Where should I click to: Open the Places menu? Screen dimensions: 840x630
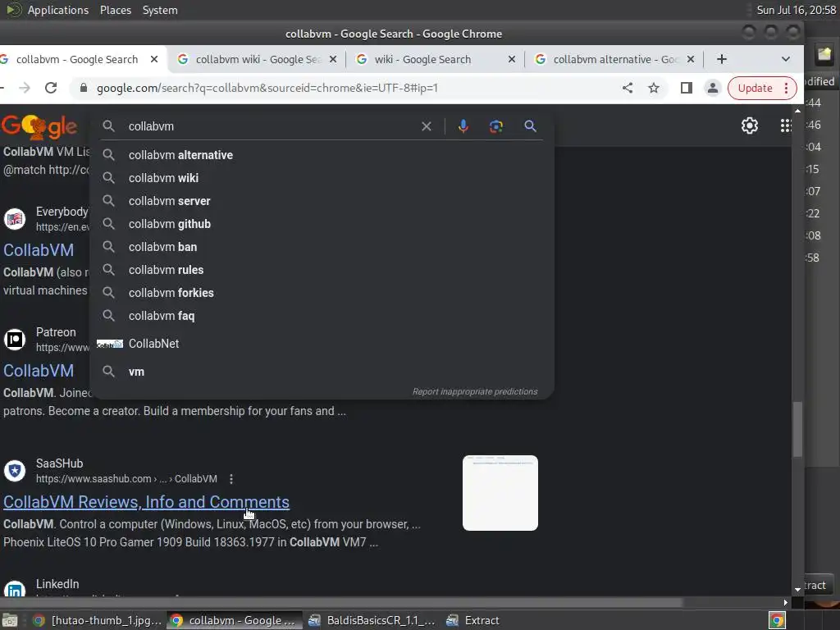[115, 10]
